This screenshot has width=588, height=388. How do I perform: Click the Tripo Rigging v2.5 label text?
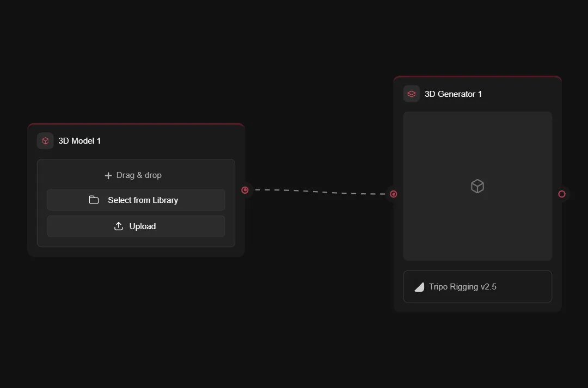click(x=462, y=287)
